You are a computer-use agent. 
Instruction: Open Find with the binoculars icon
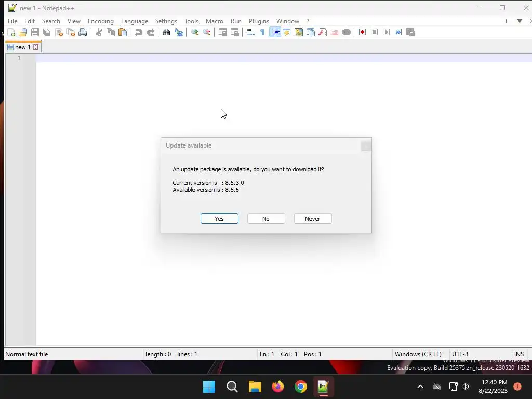(166, 32)
